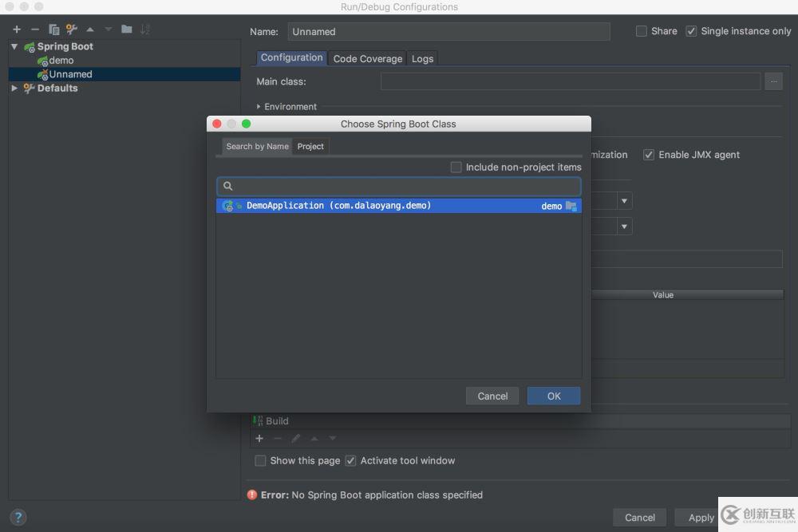Viewport: 798px width, 532px height.
Task: Click Cancel in Choose Spring Boot Class
Action: pyautogui.click(x=492, y=396)
